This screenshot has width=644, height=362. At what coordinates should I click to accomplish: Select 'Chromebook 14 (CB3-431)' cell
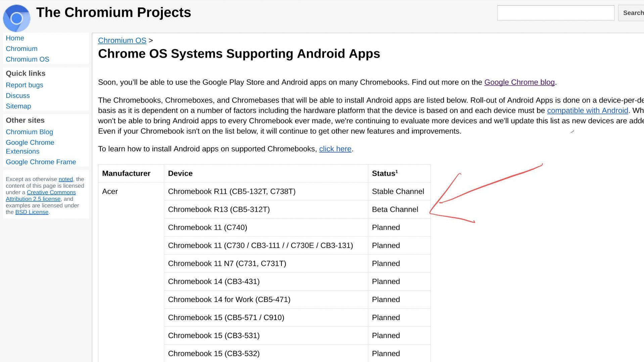click(x=266, y=281)
